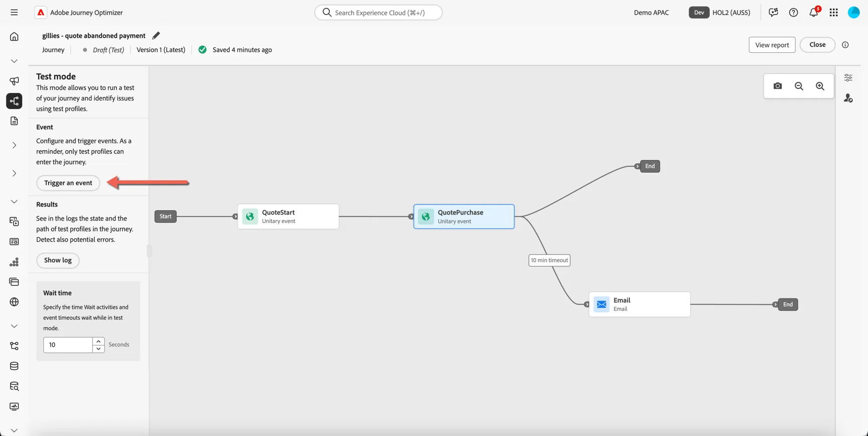Click the Show log button

[x=58, y=260]
